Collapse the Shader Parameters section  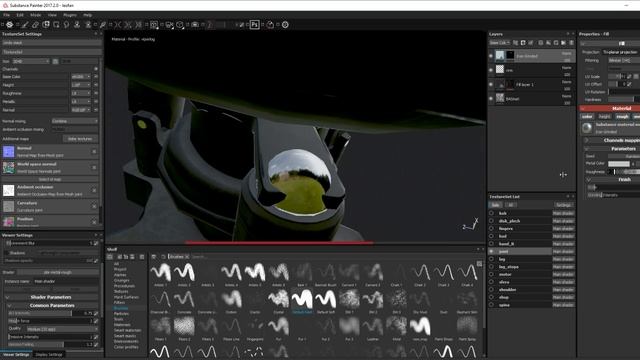tap(7, 297)
